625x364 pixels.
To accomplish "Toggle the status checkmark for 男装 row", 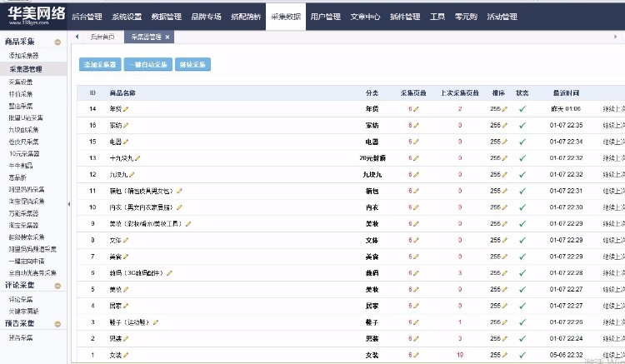I will coord(522,338).
